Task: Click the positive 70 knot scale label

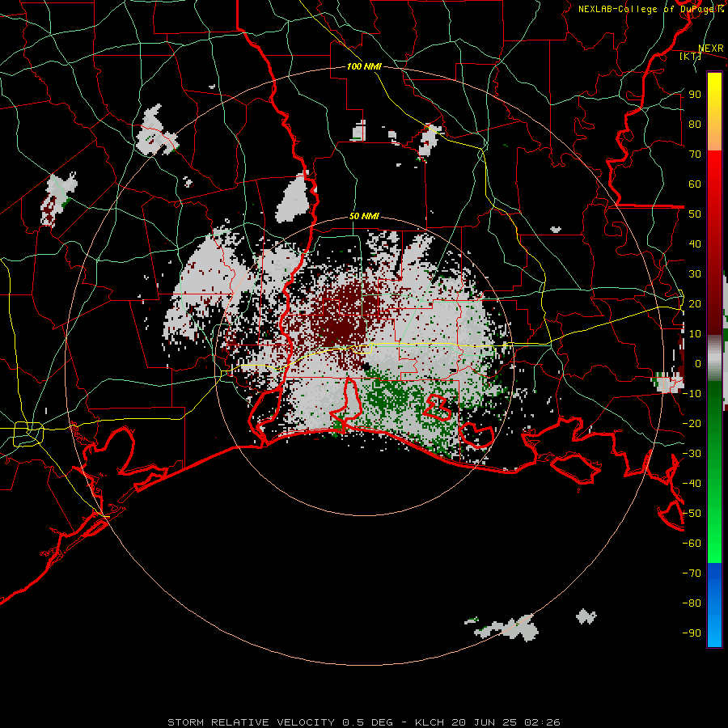Action: (x=695, y=154)
